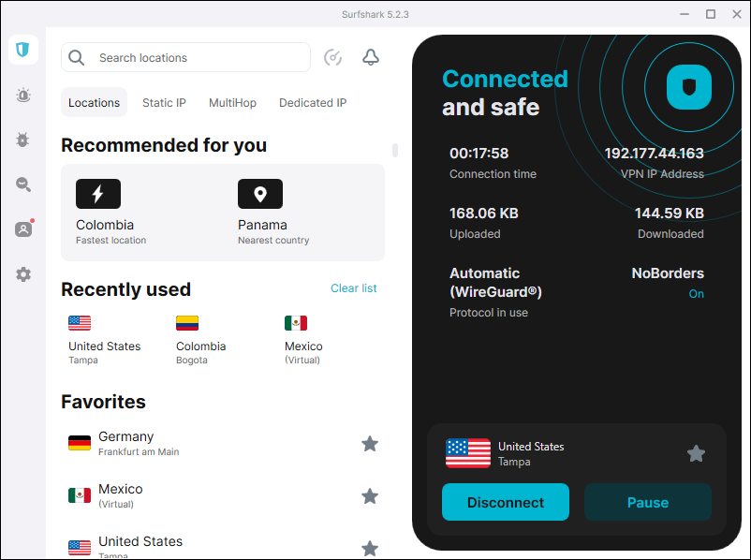This screenshot has width=751, height=560.
Task: Click the speed test gauge icon
Action: tap(332, 57)
